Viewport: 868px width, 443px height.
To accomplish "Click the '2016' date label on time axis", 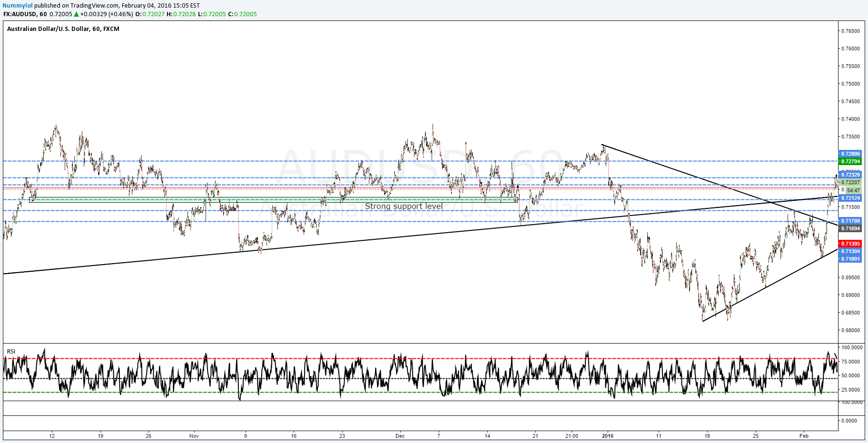I will coord(608,435).
